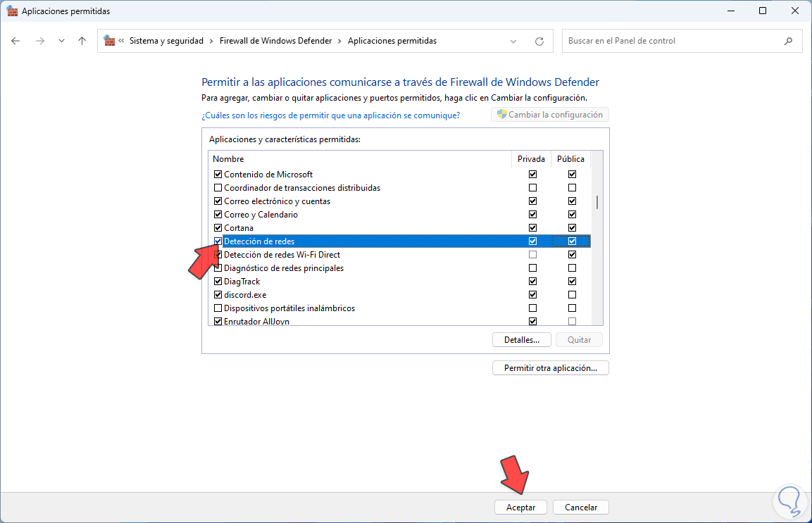Image resolution: width=812 pixels, height=523 pixels.
Task: Click the Pública column header
Action: tap(570, 159)
